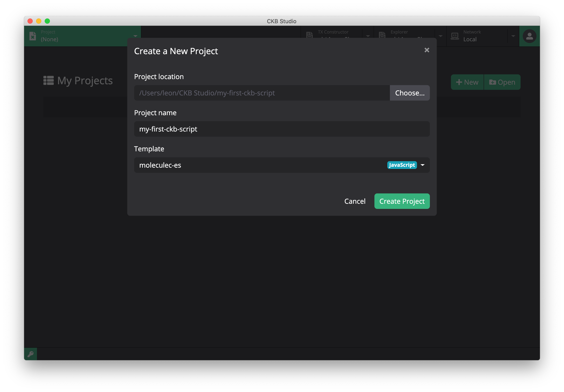Click the Open project button
Image resolution: width=564 pixels, height=392 pixels.
[x=502, y=82]
